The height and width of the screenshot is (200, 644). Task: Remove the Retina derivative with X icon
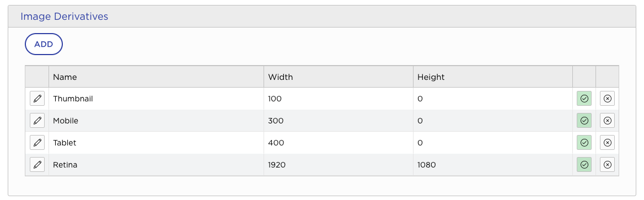(608, 165)
